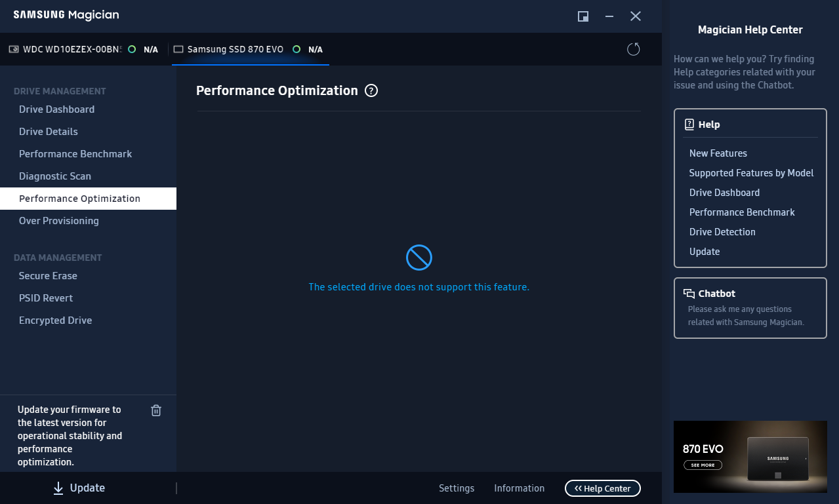The height and width of the screenshot is (504, 839).
Task: Open Drive Detection help topic
Action: click(722, 232)
